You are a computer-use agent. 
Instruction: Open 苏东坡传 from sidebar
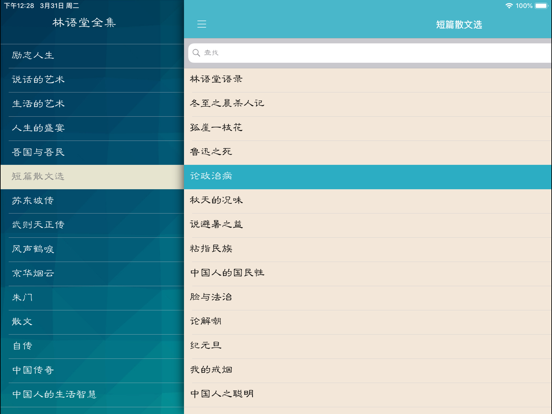tap(92, 201)
